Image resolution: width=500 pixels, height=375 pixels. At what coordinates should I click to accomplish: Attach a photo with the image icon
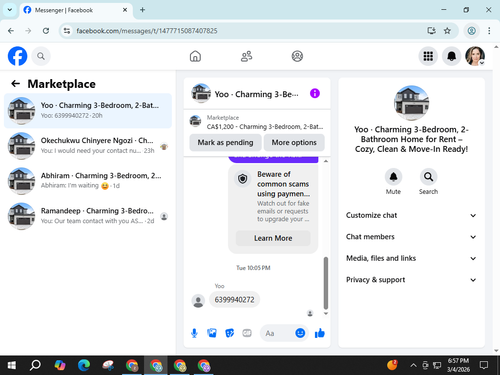[x=212, y=333]
